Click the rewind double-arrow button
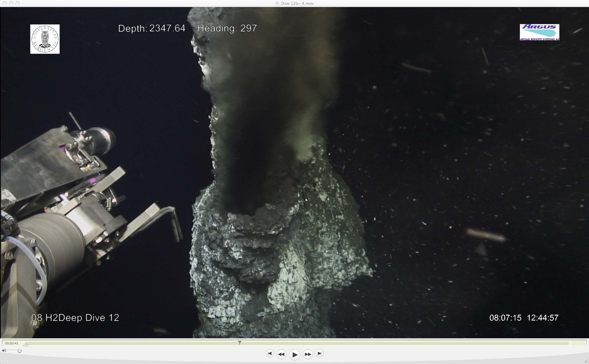Screen dimensions: 589x364 [x=281, y=354]
